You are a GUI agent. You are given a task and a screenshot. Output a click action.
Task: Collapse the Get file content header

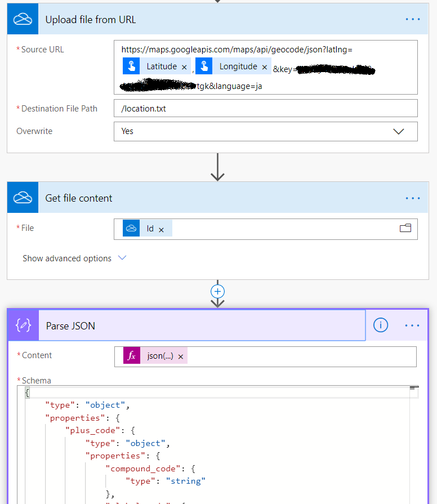point(218,197)
